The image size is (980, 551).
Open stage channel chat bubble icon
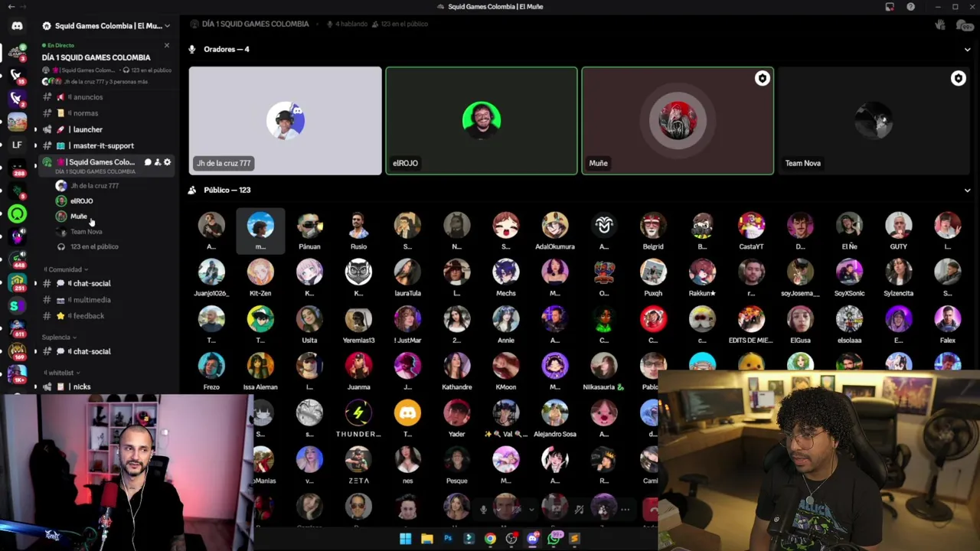148,162
